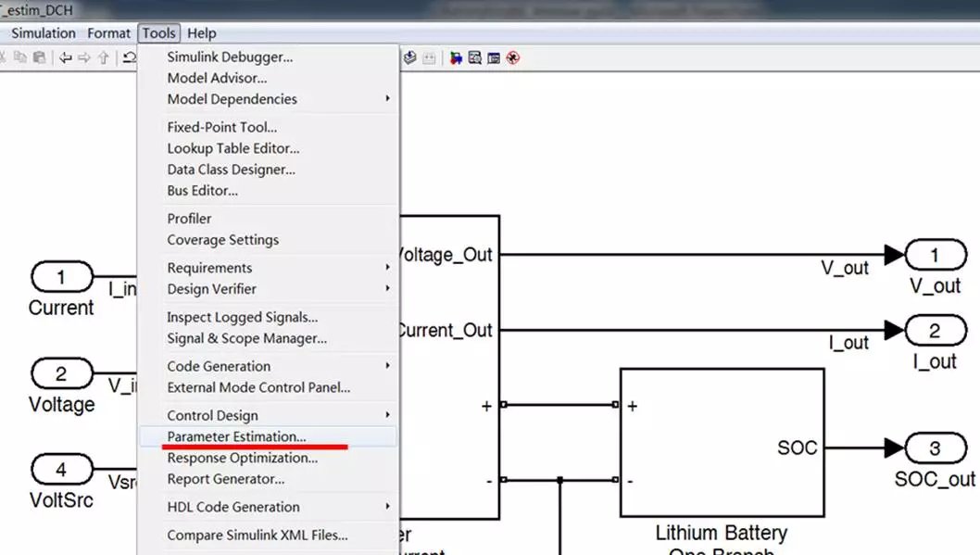This screenshot has width=980, height=555.
Task: Click the red circular Debug icon
Action: tap(513, 57)
